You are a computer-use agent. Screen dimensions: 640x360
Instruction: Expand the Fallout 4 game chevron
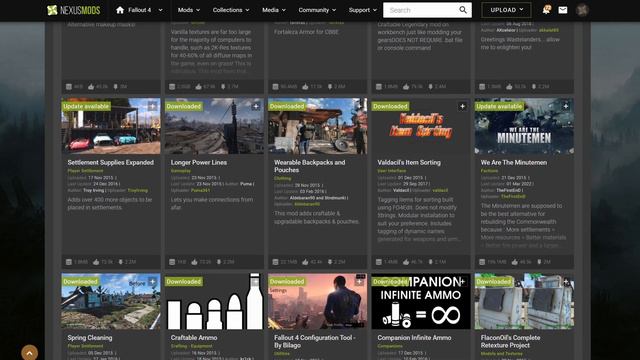coord(160,10)
